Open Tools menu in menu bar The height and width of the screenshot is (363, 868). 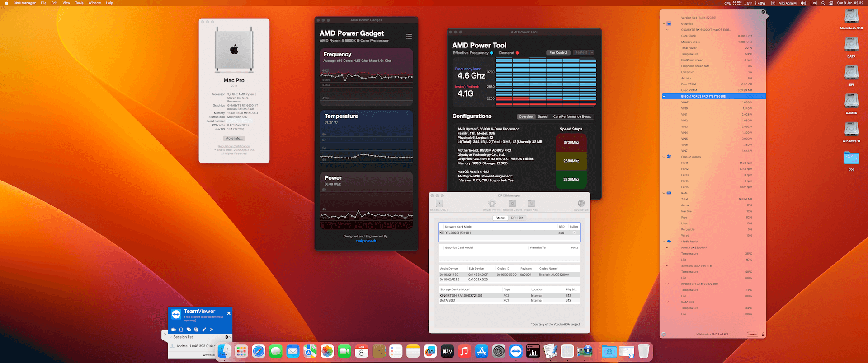coord(79,3)
